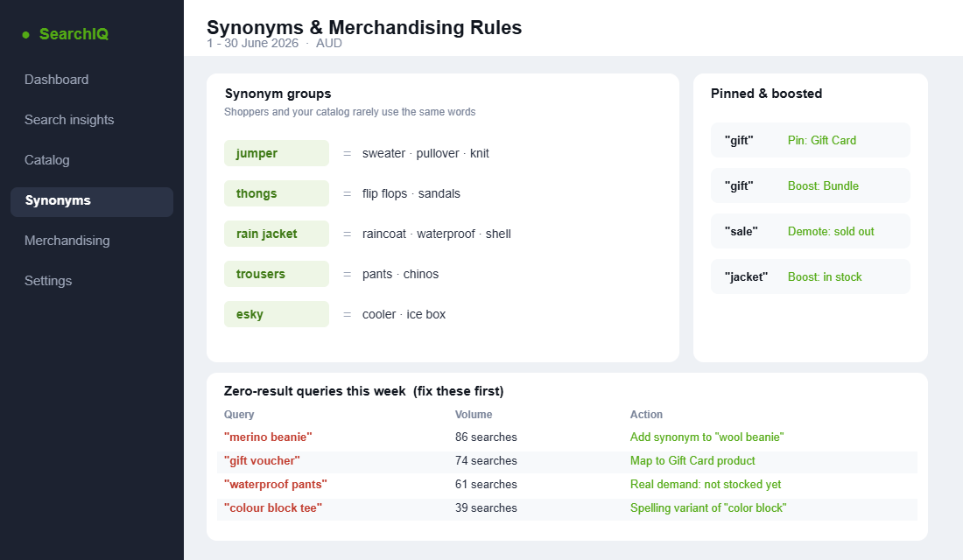Click the "waterproof pants" query
Screen dimensions: 963x560
pyautogui.click(x=275, y=485)
